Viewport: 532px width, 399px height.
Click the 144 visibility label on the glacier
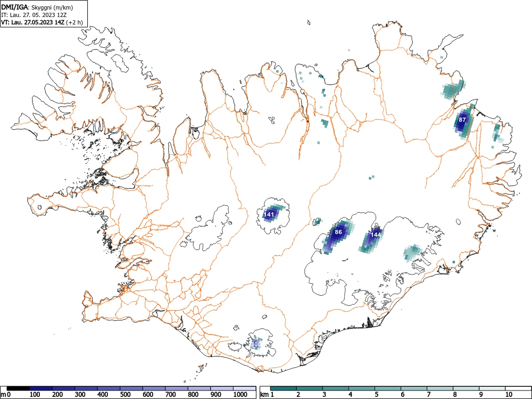tap(376, 235)
